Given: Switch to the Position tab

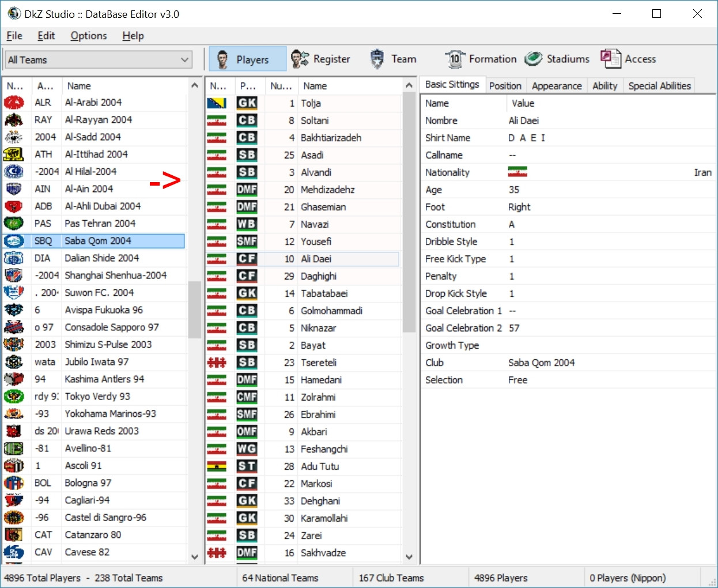Looking at the screenshot, I should tap(505, 86).
